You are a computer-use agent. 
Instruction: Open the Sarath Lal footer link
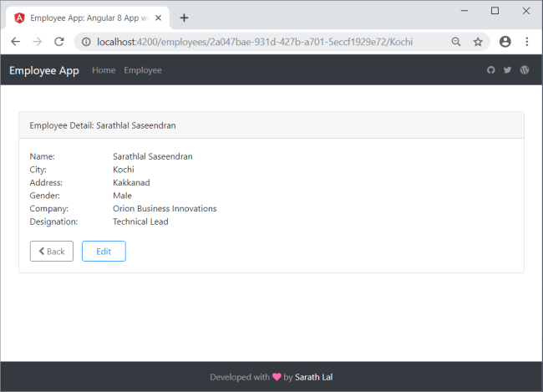tap(314, 377)
